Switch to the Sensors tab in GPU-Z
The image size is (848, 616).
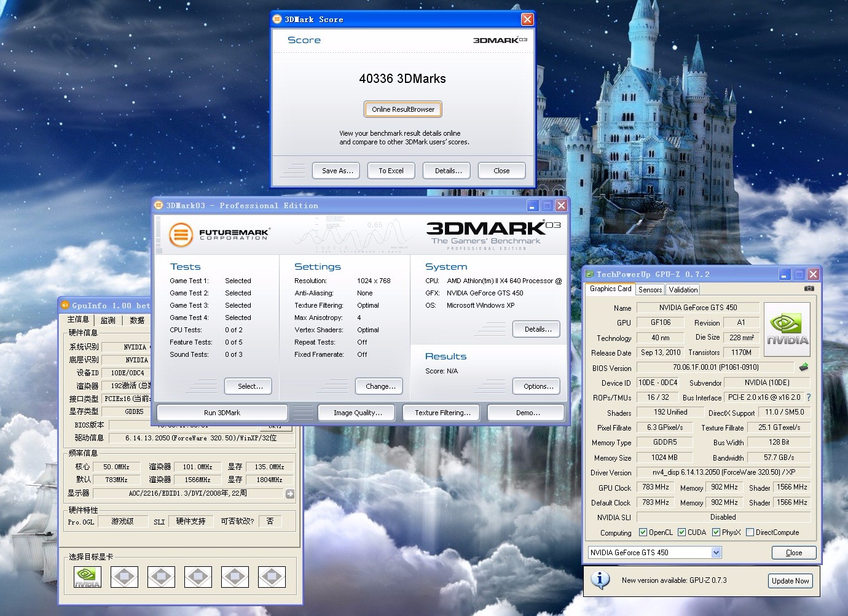[650, 290]
